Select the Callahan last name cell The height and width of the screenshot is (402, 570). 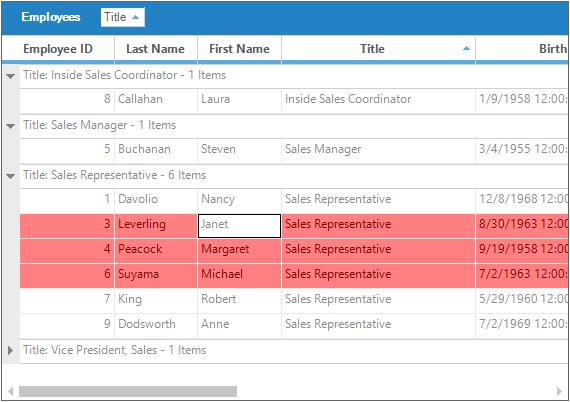click(x=156, y=100)
